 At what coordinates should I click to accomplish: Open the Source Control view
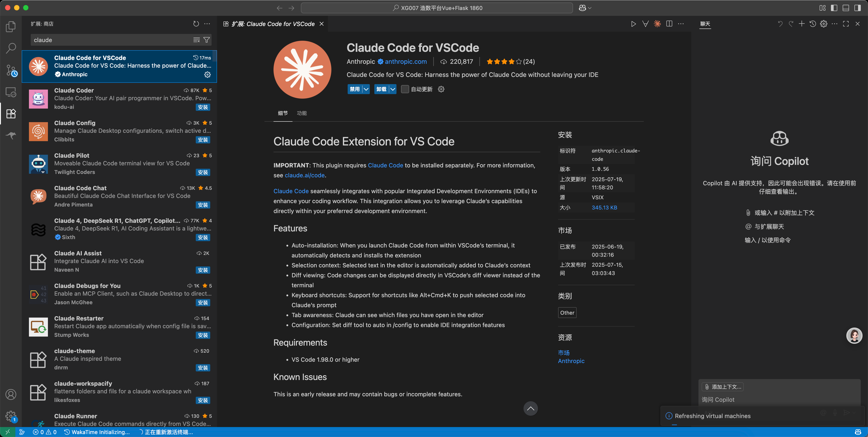(11, 70)
